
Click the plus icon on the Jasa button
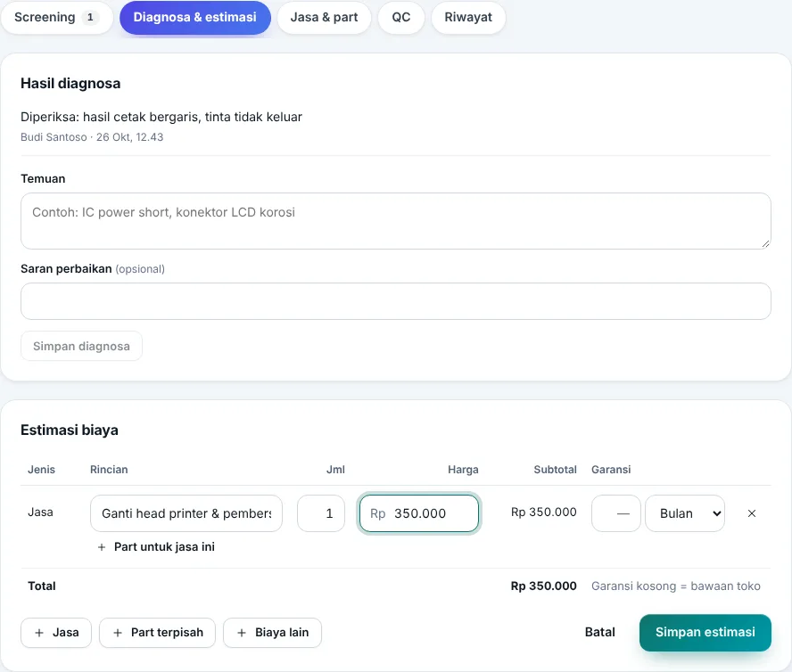pos(39,633)
